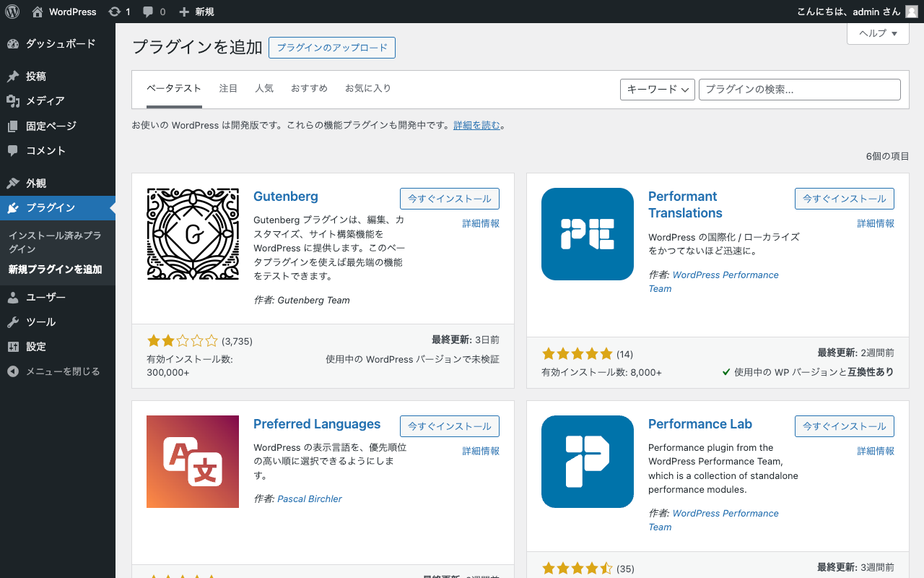The width and height of the screenshot is (924, 578).
Task: Open the Performant Translations title link
Action: tap(685, 204)
